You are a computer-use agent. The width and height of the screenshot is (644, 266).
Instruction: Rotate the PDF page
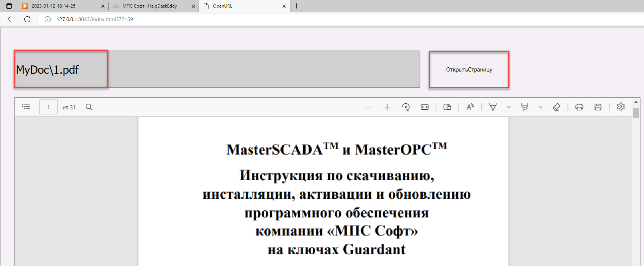(406, 107)
